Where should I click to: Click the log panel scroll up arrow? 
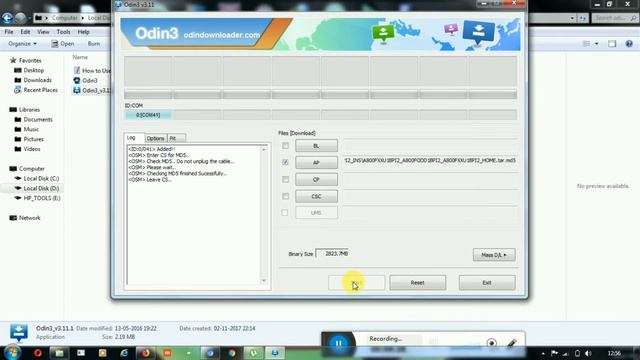[264, 150]
